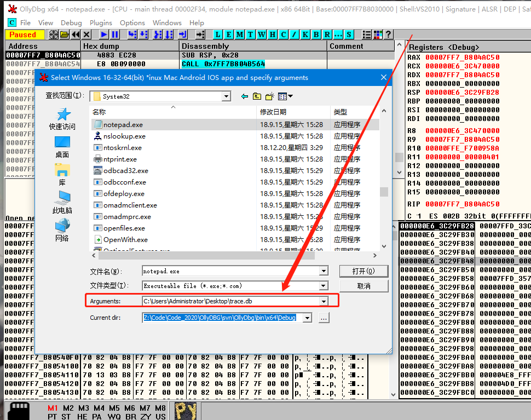
Task: Open Windows (W) list button
Action: coord(262,34)
